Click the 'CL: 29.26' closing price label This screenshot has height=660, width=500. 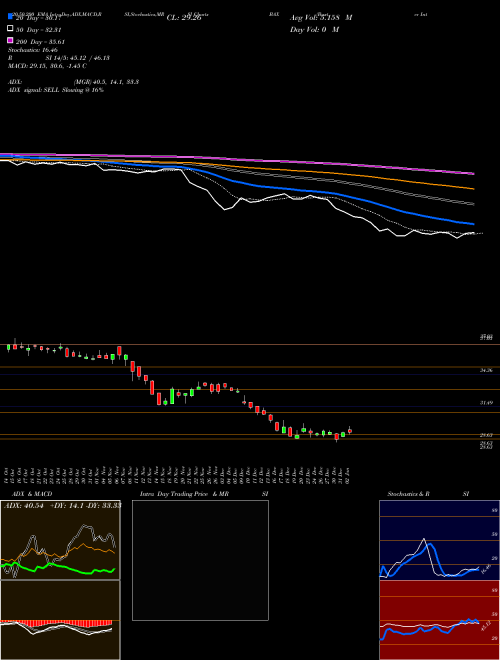click(x=184, y=18)
